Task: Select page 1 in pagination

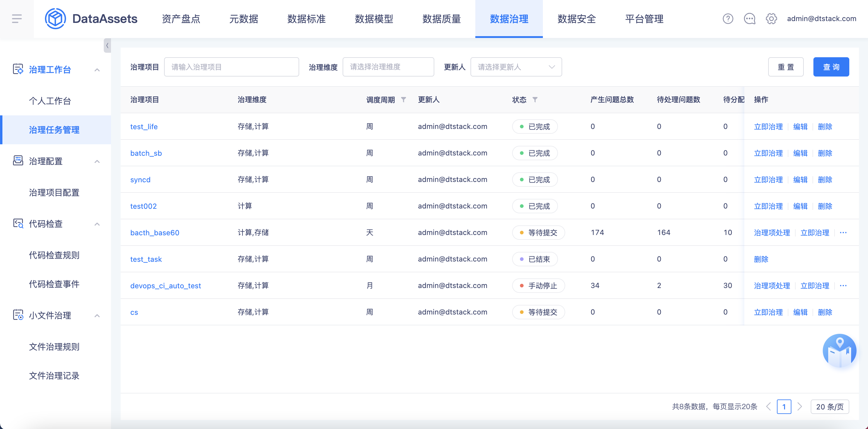Action: (784, 406)
